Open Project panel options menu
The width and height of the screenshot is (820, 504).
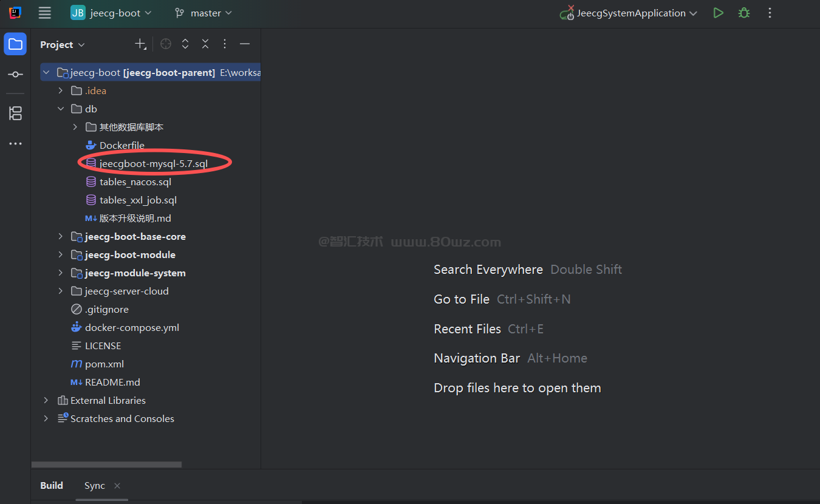tap(225, 44)
